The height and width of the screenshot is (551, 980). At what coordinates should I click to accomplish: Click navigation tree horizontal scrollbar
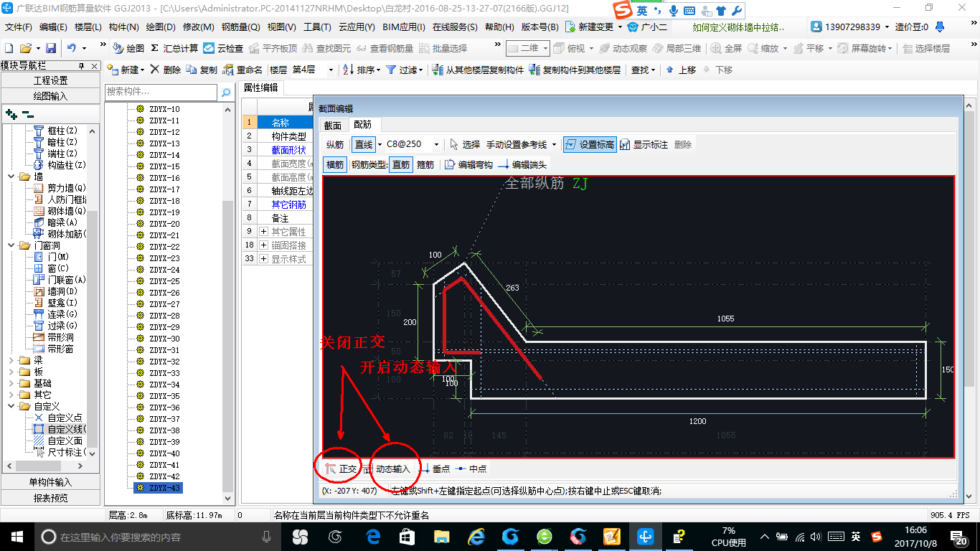45,466
